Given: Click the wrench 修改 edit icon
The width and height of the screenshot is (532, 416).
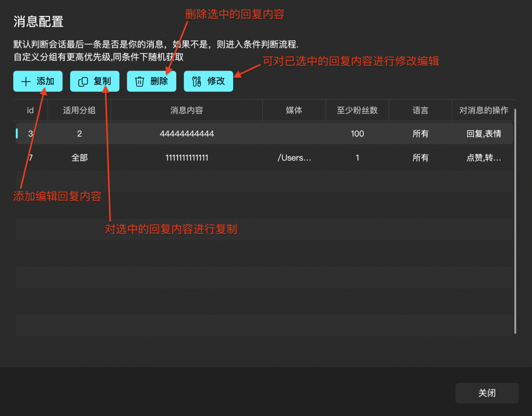Looking at the screenshot, I should [x=197, y=82].
